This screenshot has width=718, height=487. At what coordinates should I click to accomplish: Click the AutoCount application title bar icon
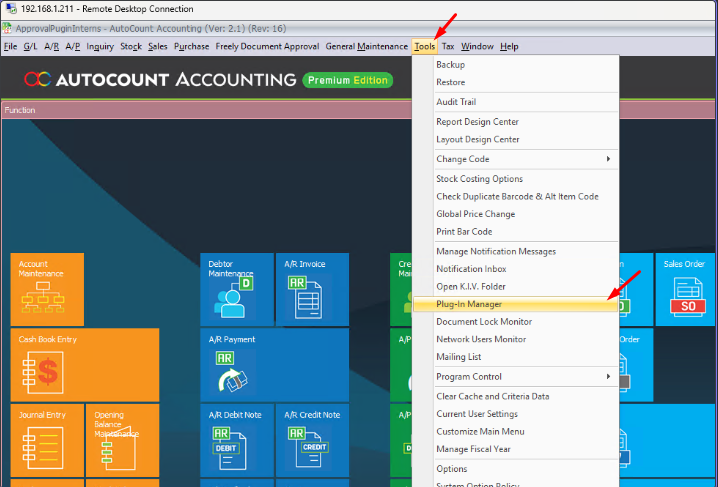click(7, 28)
